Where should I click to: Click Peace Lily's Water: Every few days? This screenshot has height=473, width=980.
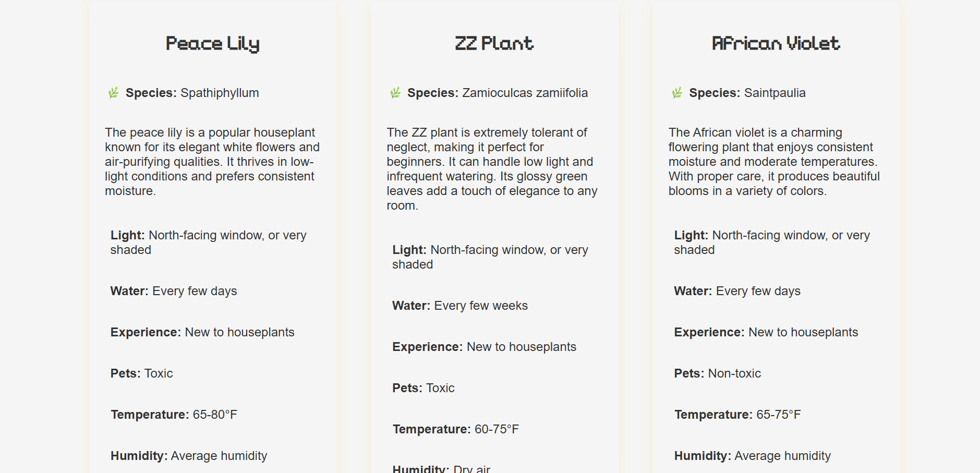click(x=174, y=291)
